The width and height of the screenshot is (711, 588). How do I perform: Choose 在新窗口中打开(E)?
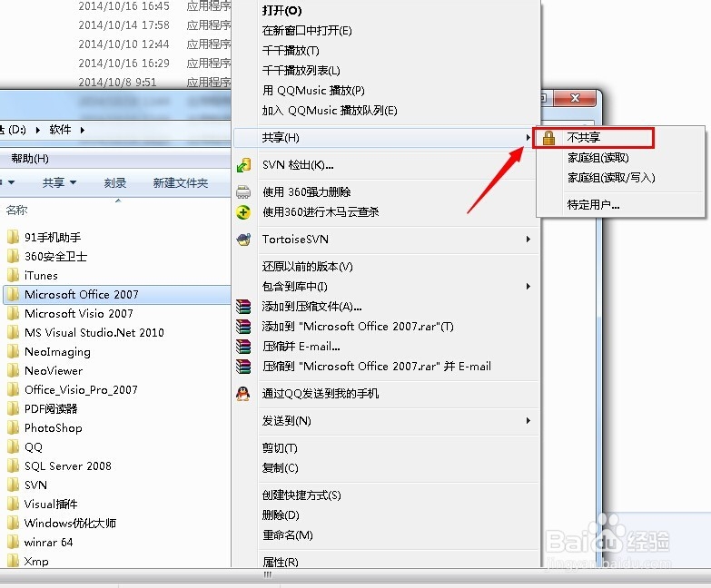[307, 30]
